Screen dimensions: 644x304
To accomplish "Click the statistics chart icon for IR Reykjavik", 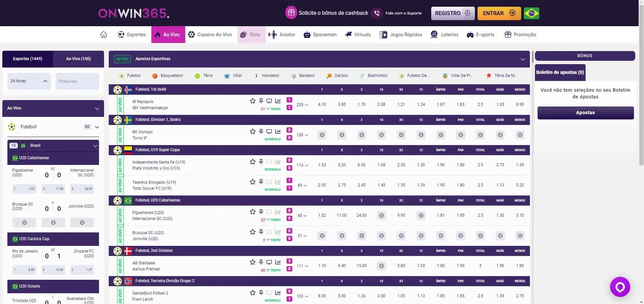I will (278, 101).
